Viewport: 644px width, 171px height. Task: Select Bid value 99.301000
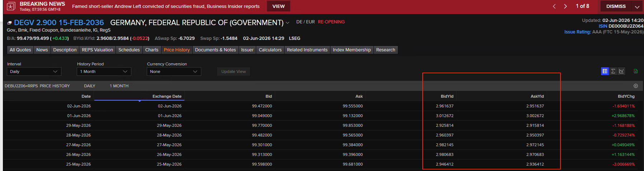(262, 145)
